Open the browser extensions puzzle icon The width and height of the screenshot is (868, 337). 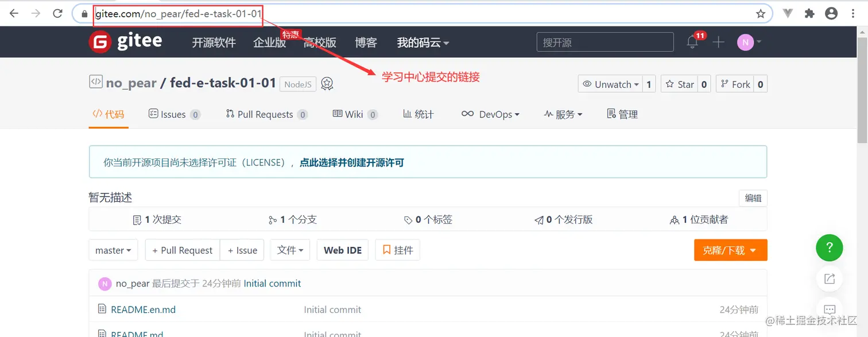(x=809, y=14)
